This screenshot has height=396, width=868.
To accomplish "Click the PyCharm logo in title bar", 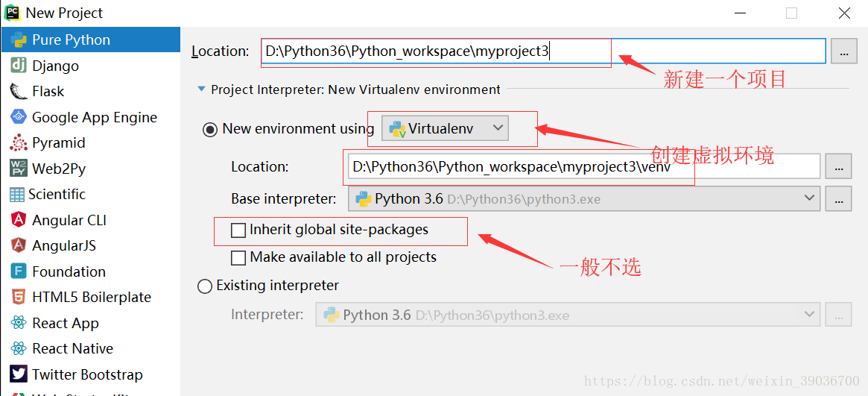I will [12, 12].
